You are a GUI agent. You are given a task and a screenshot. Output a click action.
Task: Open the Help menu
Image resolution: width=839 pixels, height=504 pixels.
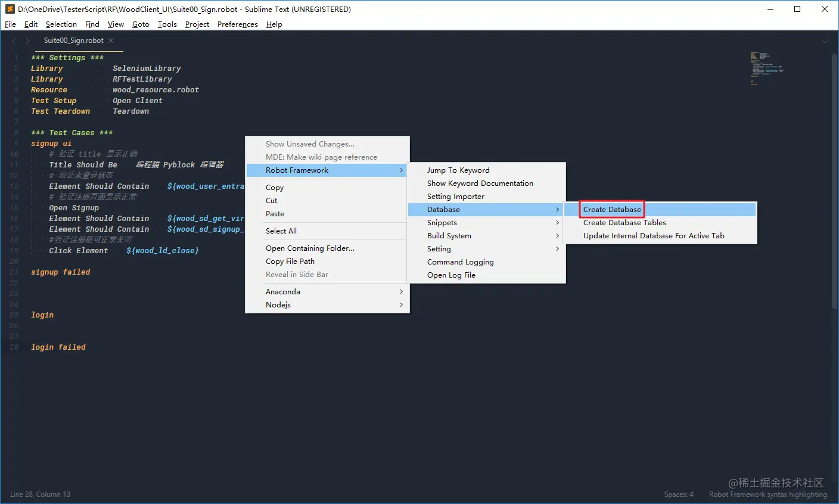click(274, 24)
